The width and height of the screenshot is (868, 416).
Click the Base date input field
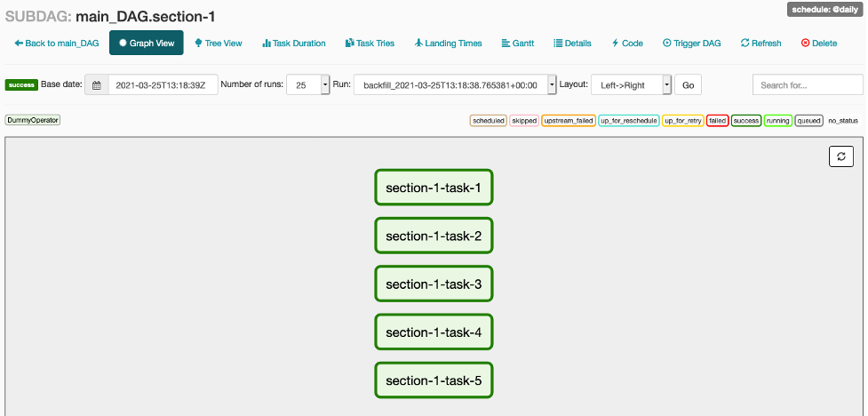click(163, 85)
